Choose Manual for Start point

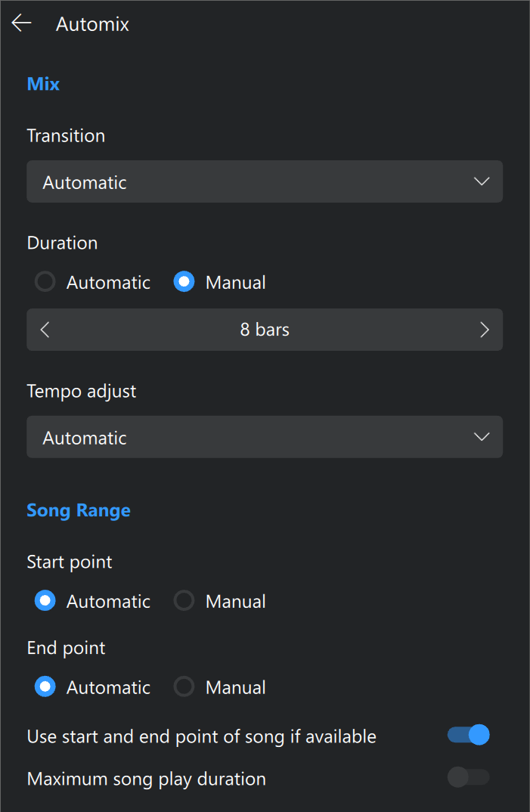click(184, 601)
